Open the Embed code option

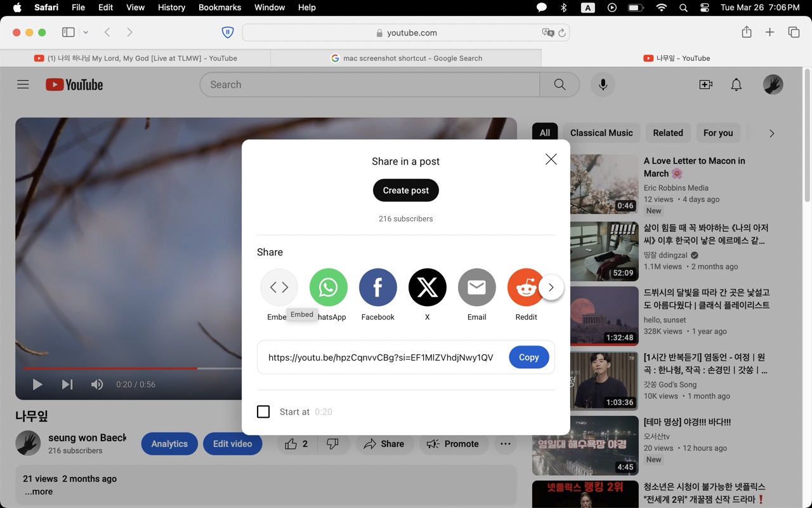click(278, 288)
